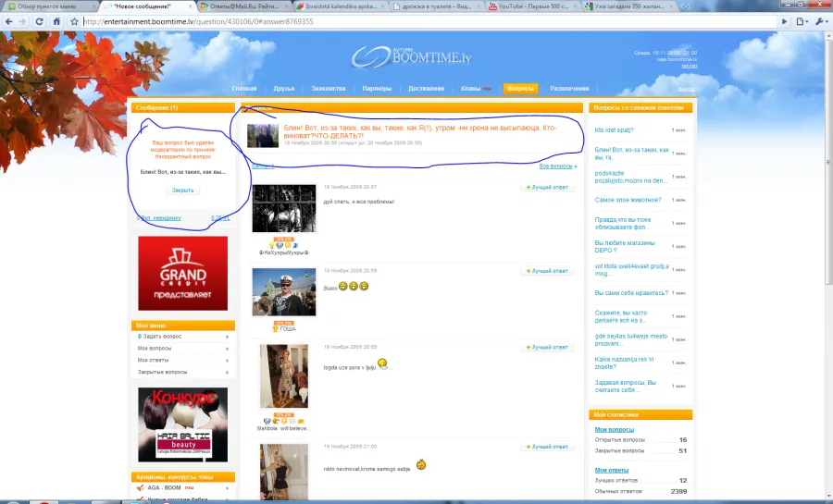Open Развлечения in site navigation
Screen dimensions: 833x504
click(x=569, y=89)
